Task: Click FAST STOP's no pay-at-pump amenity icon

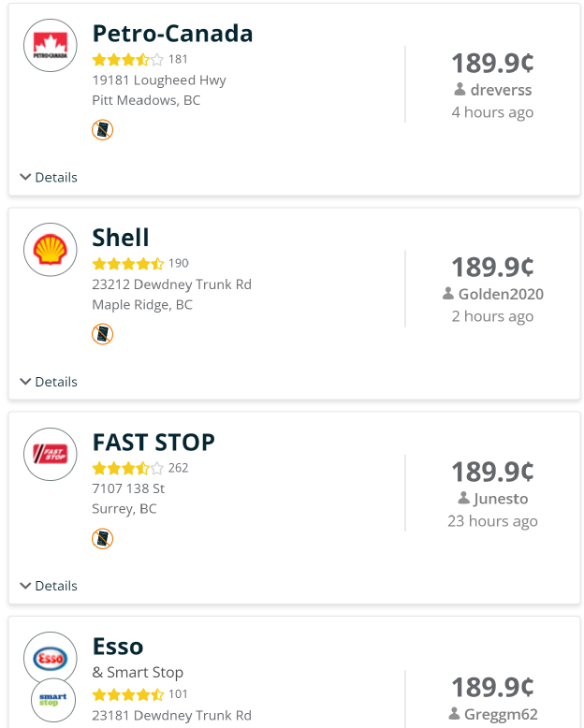Action: click(103, 538)
